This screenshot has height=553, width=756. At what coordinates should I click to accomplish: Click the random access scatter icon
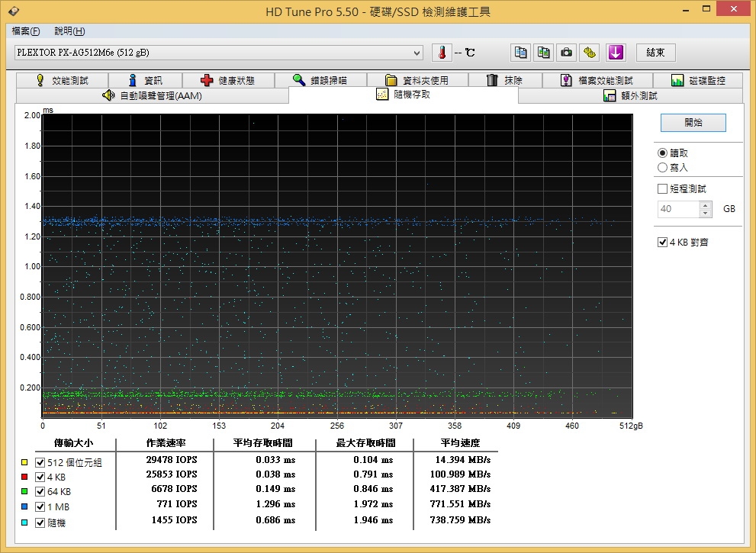pyautogui.click(x=382, y=95)
